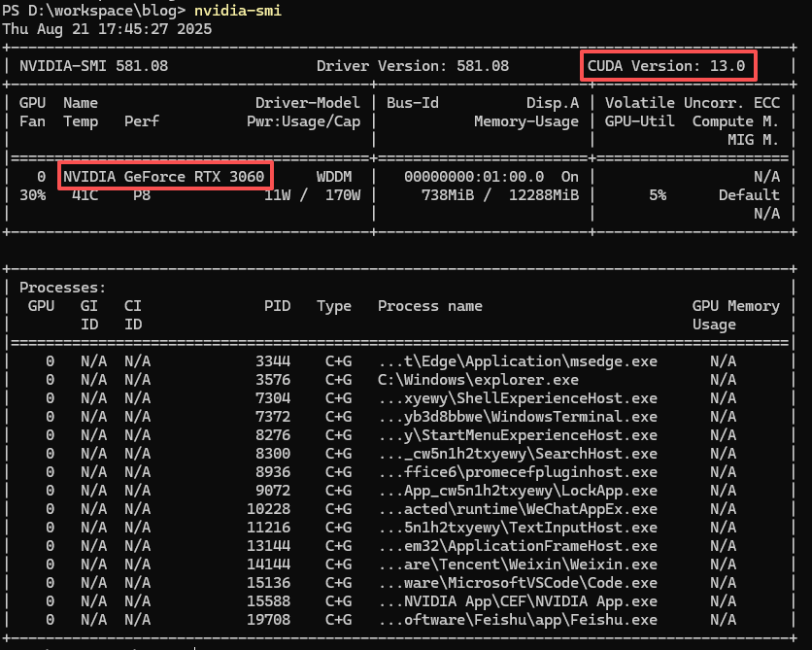812x650 pixels.
Task: Click the WeChatAppEx.exe process entry
Action: pos(517,509)
